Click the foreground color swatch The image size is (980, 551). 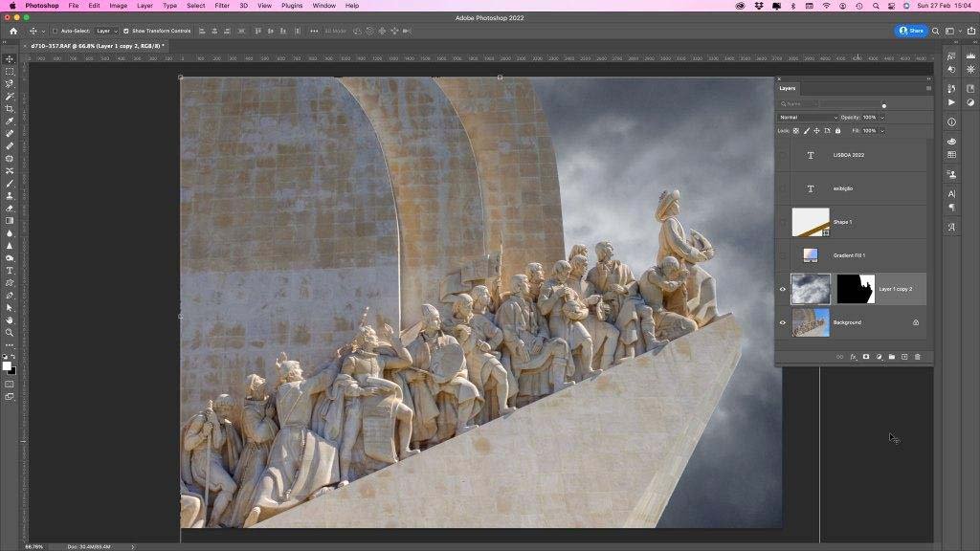click(7, 366)
